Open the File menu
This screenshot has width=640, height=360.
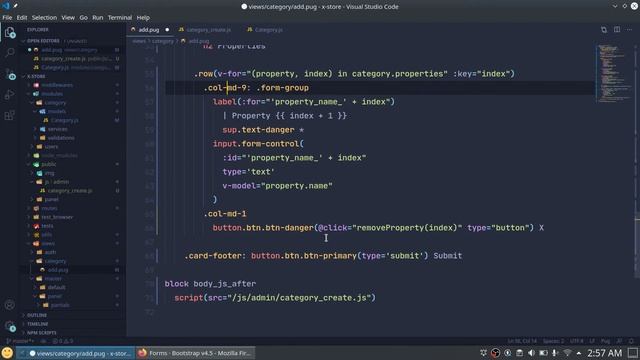pos(7,18)
